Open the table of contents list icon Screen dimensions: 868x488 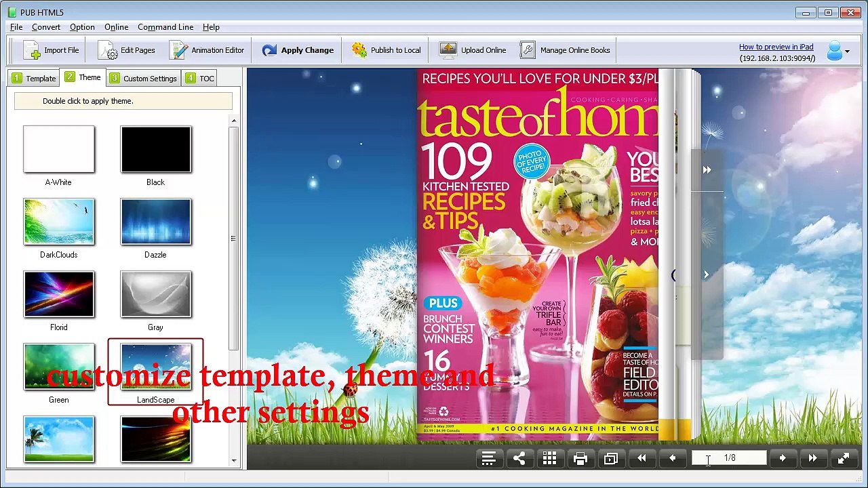click(x=488, y=459)
